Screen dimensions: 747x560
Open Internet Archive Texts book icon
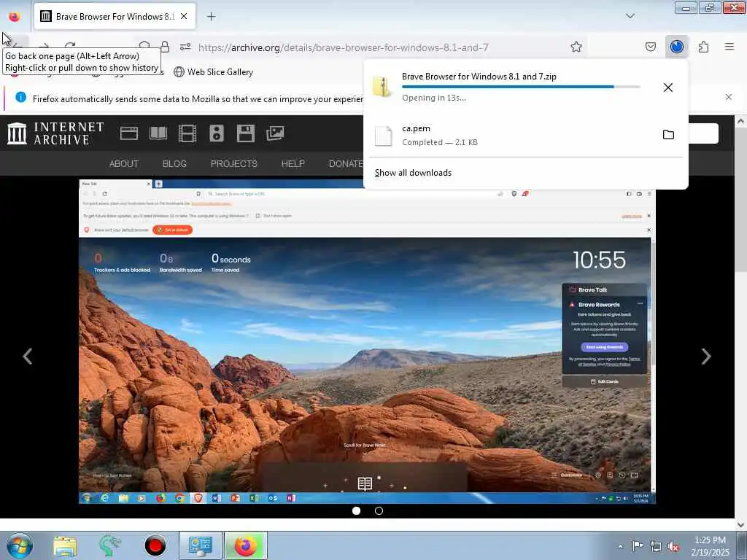tap(158, 133)
